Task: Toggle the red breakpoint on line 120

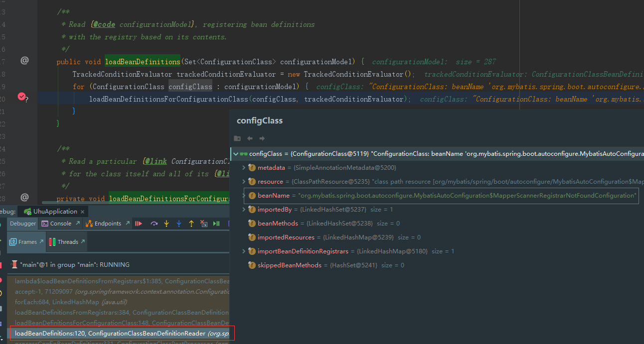Action: 21,97
